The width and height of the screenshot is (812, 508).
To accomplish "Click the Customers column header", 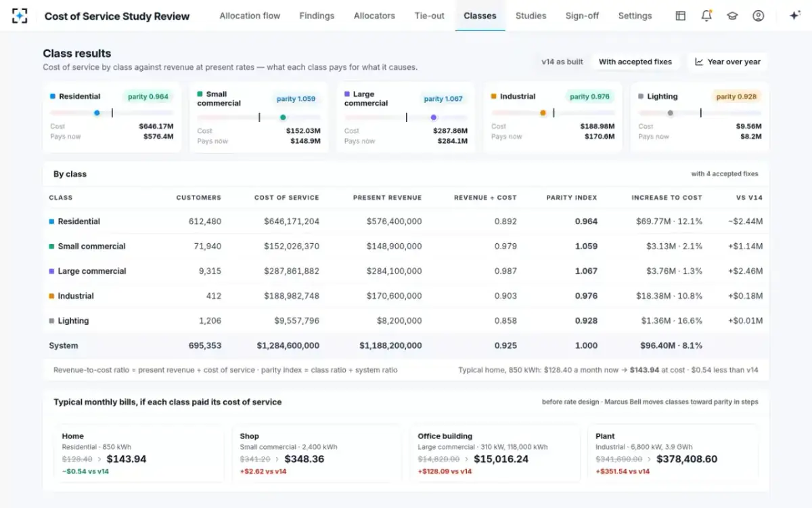I will (x=198, y=198).
